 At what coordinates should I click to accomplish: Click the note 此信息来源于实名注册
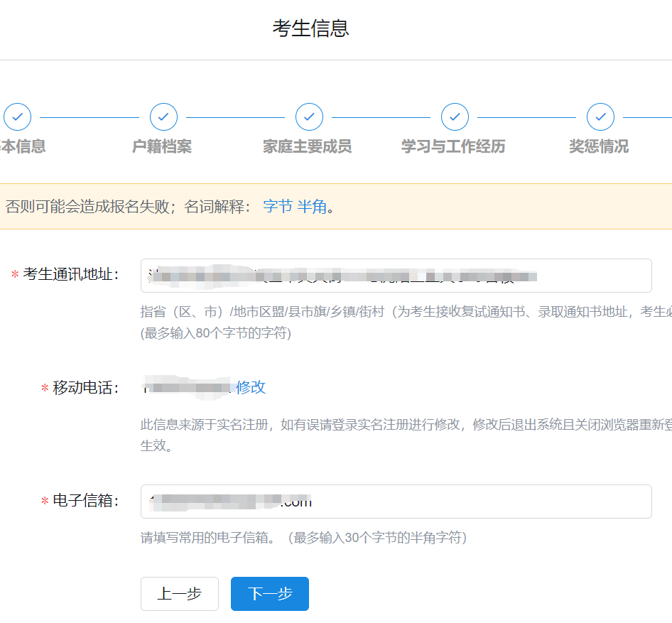205,425
